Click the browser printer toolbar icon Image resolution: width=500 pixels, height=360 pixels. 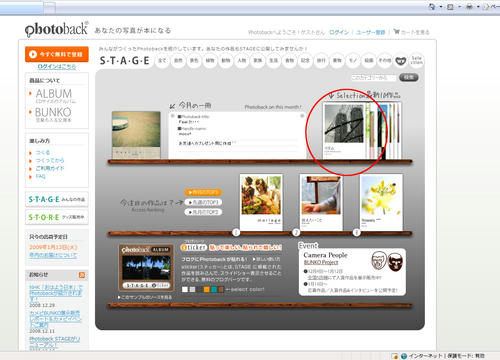pos(469,6)
